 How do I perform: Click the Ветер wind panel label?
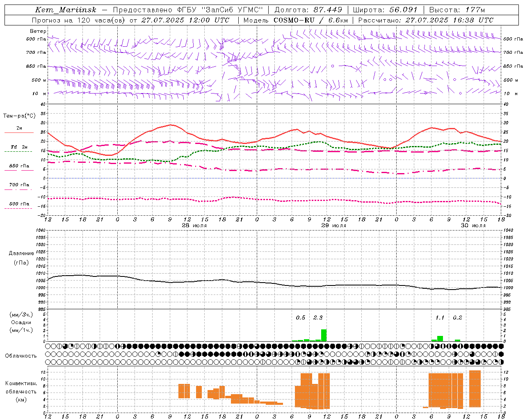pyautogui.click(x=38, y=31)
